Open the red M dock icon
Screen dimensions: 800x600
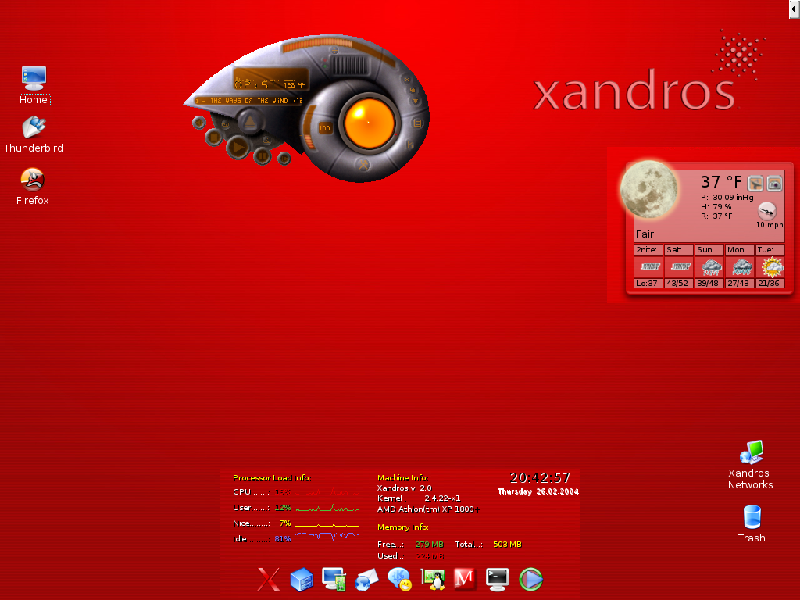click(465, 579)
